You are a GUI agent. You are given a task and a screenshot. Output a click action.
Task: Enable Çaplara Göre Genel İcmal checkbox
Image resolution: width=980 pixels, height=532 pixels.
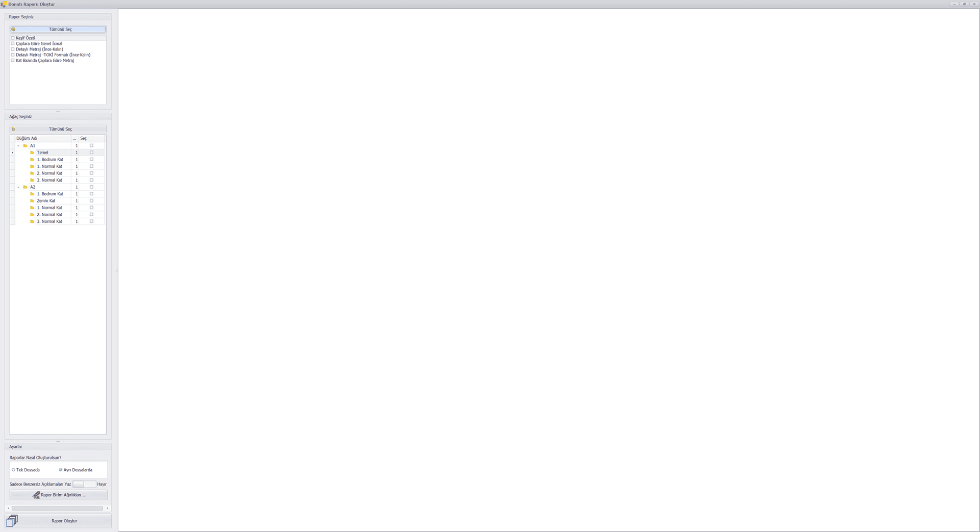(x=13, y=43)
